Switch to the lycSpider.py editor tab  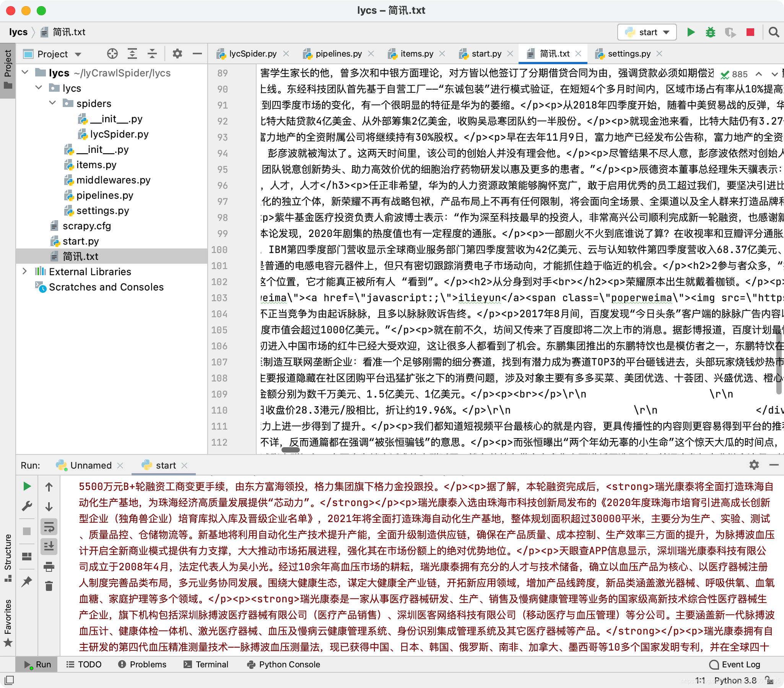point(252,54)
